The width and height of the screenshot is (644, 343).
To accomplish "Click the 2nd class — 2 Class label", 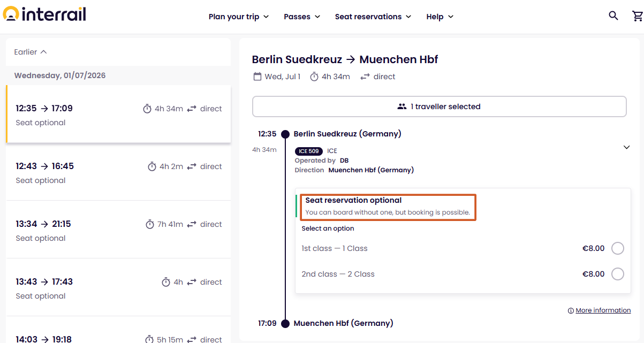I will [x=338, y=274].
